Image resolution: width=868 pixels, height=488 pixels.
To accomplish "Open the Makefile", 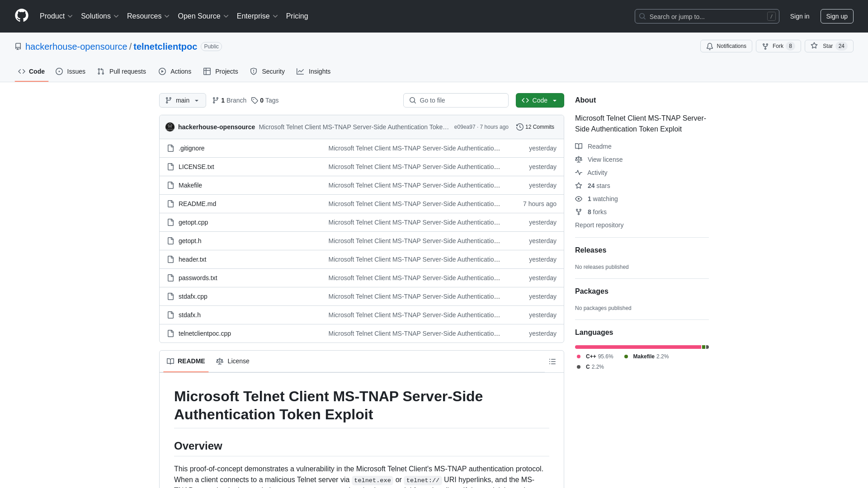I will (x=190, y=185).
